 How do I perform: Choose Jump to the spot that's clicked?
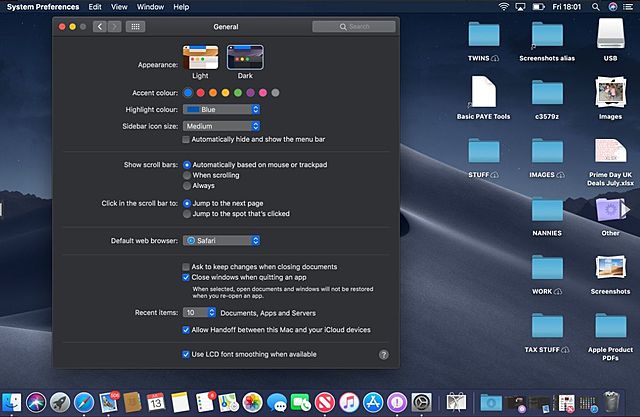click(x=187, y=214)
